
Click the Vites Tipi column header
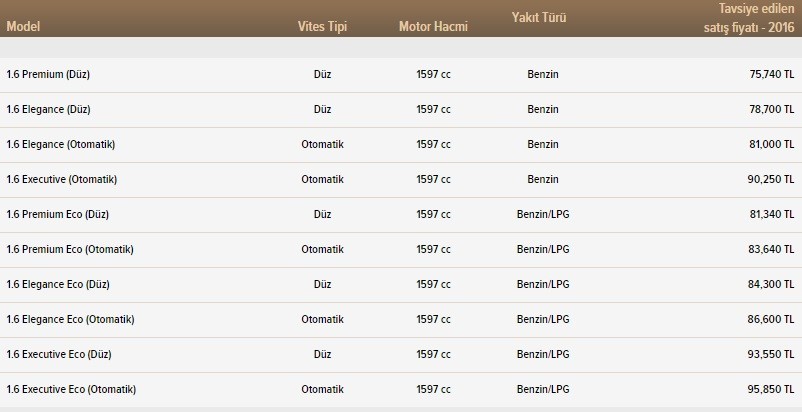coord(322,25)
